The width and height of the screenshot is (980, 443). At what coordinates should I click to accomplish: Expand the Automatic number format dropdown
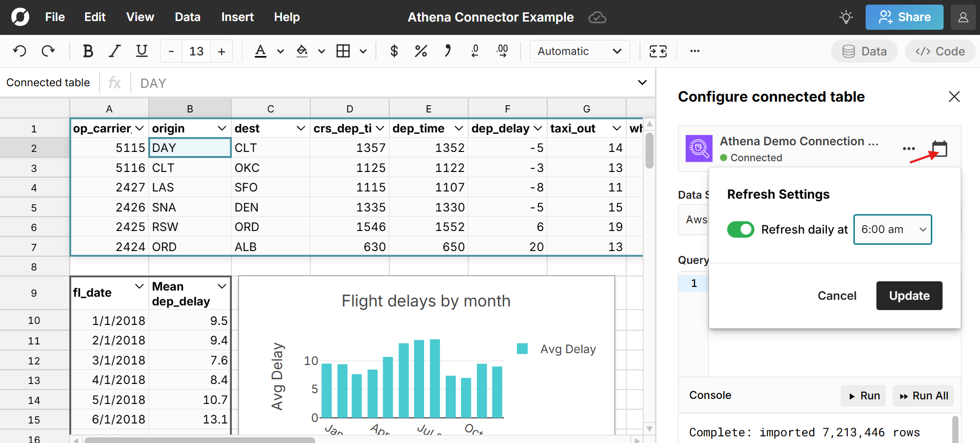coord(579,51)
